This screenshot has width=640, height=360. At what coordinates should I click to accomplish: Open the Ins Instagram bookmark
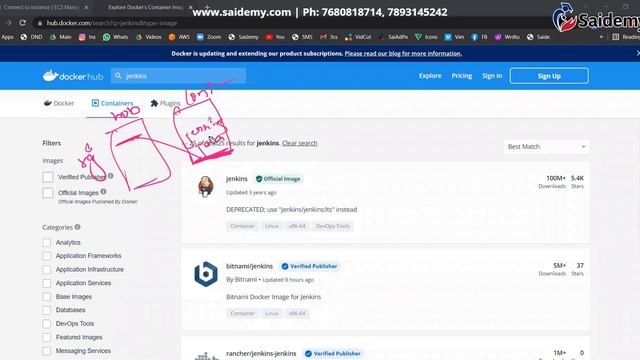tap(87, 37)
